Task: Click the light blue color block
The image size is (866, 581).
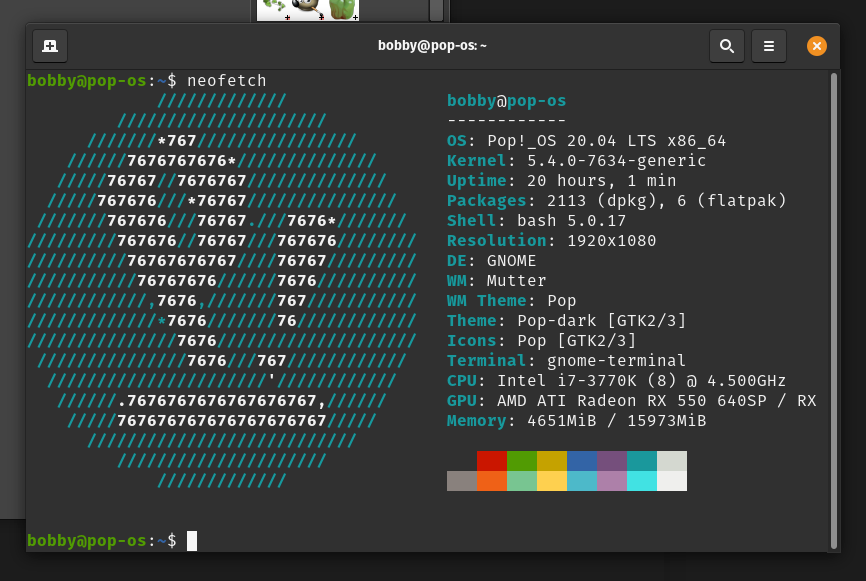Action: pyautogui.click(x=582, y=481)
